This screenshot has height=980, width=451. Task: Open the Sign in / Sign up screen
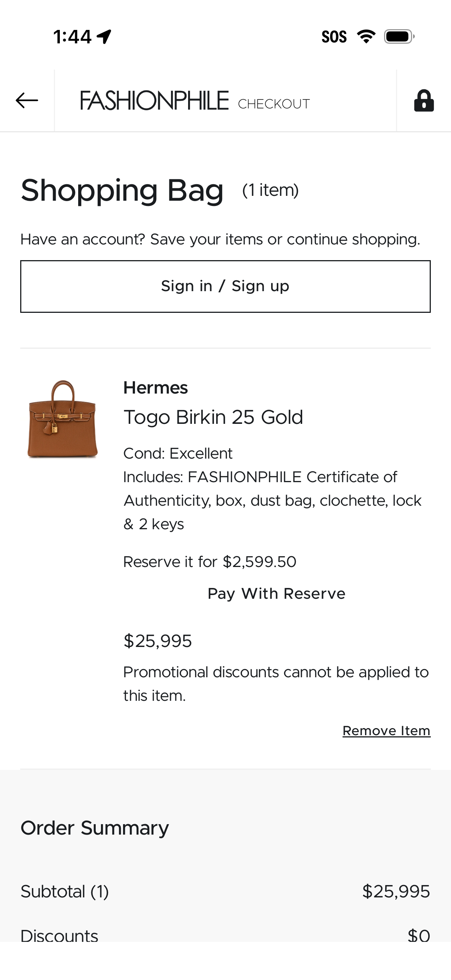[x=225, y=286]
